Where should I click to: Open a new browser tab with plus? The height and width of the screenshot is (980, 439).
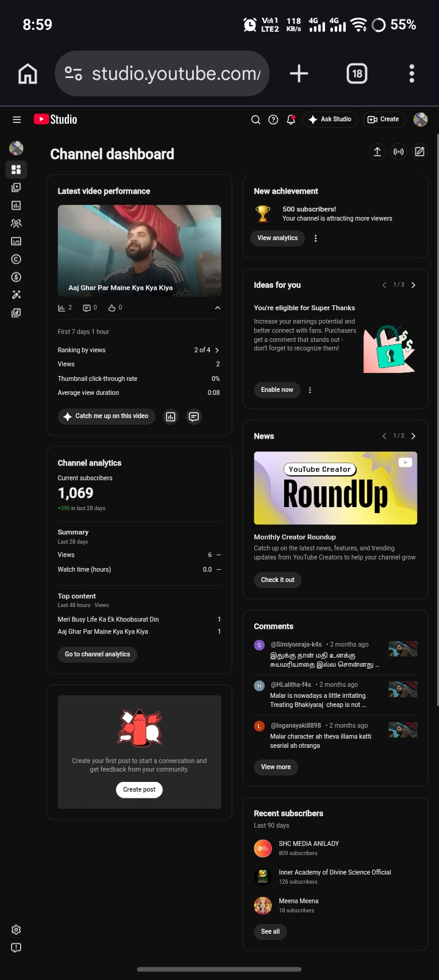point(299,74)
